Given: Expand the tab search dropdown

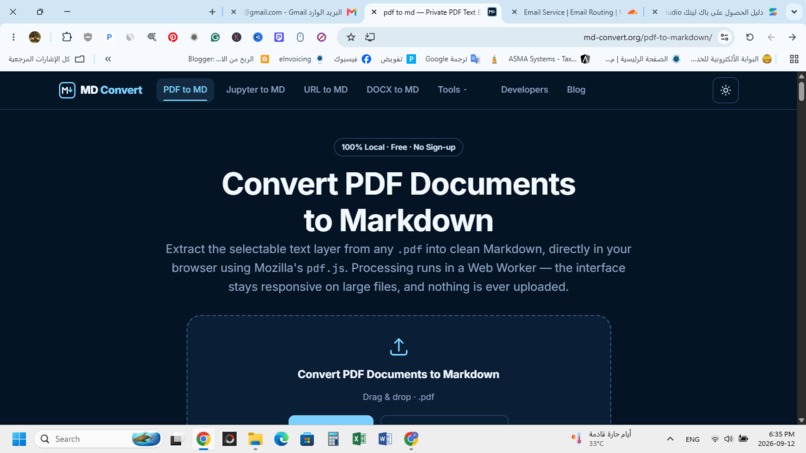Looking at the screenshot, I should pos(794,12).
